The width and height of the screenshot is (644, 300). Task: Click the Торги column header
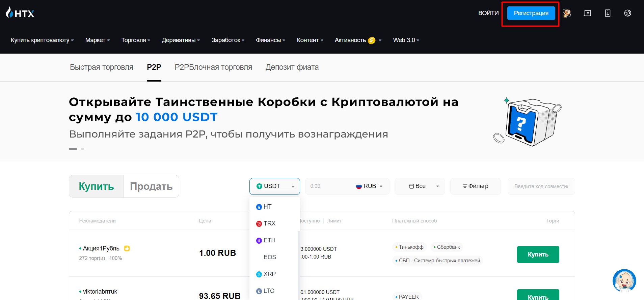(553, 221)
